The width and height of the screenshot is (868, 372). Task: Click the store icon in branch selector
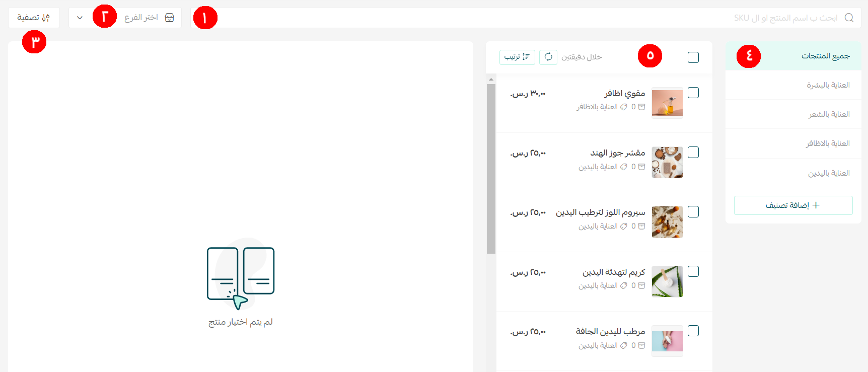170,18
